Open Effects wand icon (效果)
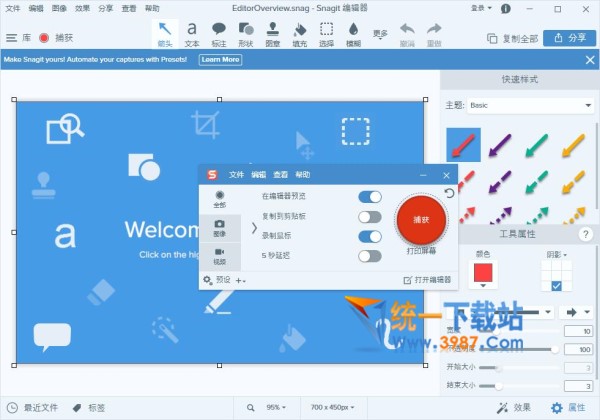 coord(502,408)
